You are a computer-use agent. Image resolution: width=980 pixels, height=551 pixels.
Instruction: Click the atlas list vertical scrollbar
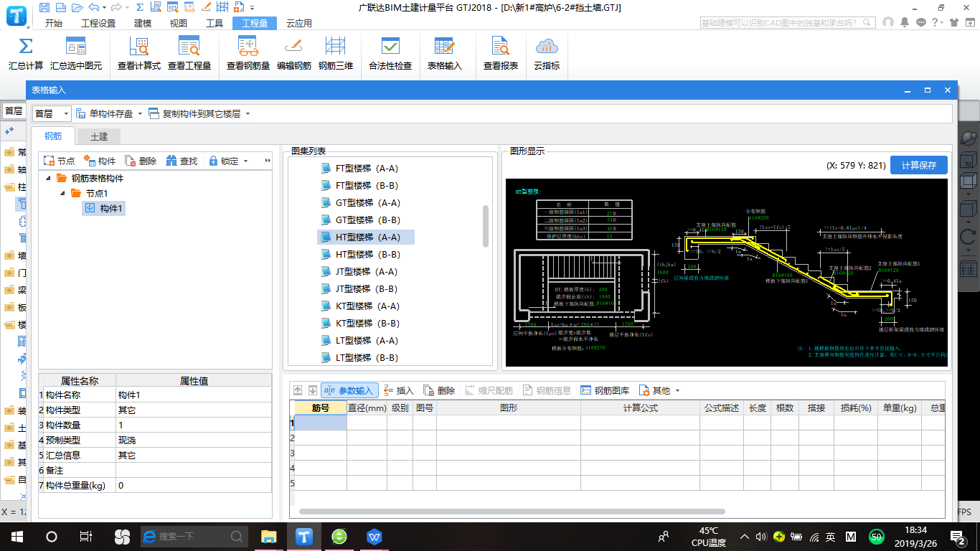tap(486, 227)
